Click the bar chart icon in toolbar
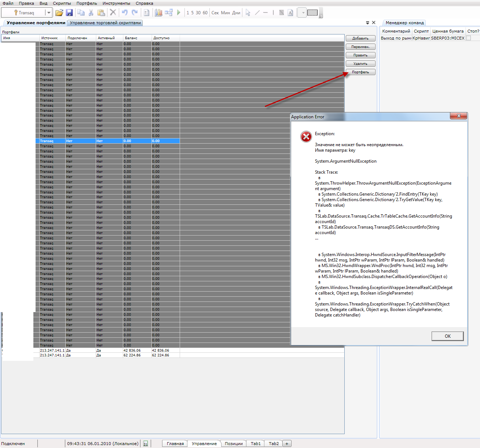480x448 pixels. tap(158, 13)
